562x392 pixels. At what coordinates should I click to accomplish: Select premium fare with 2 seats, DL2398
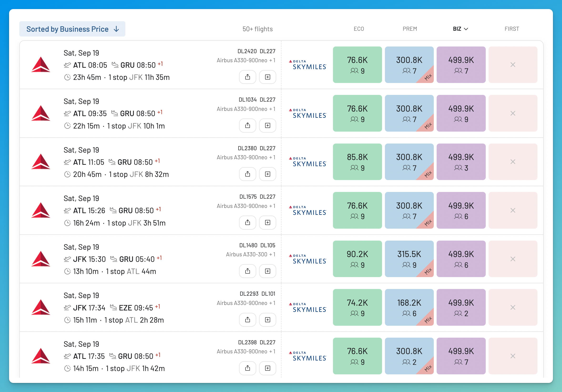click(409, 356)
